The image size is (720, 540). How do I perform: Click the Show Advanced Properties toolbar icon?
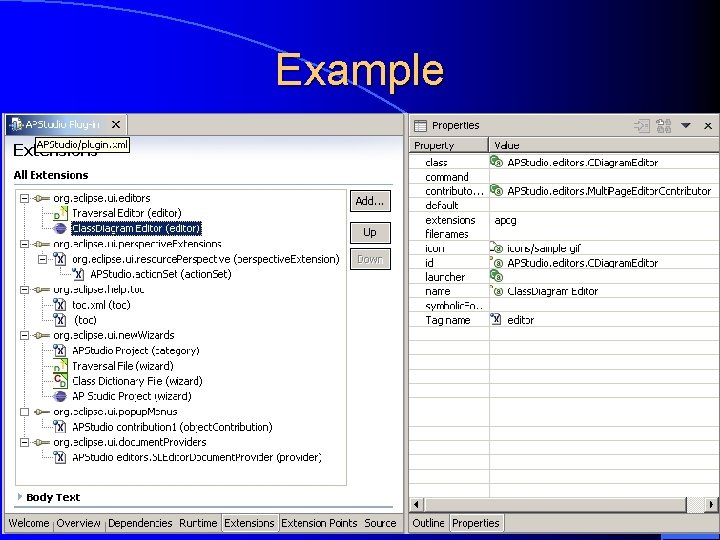664,125
